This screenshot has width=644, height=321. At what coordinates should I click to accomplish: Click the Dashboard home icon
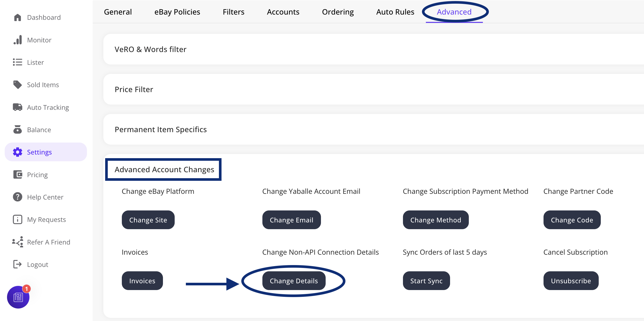click(17, 17)
